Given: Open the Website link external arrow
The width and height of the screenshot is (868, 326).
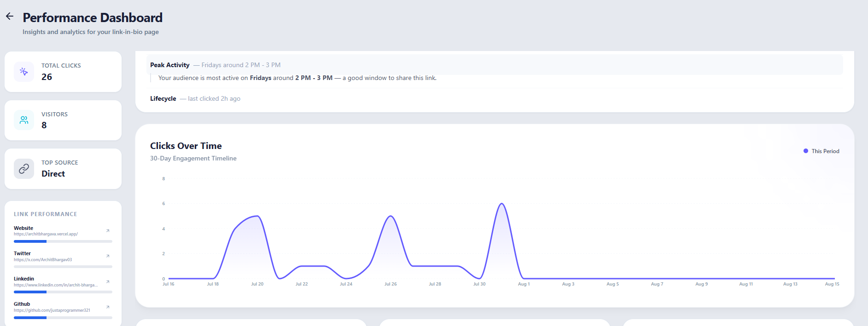Looking at the screenshot, I should coord(108,231).
